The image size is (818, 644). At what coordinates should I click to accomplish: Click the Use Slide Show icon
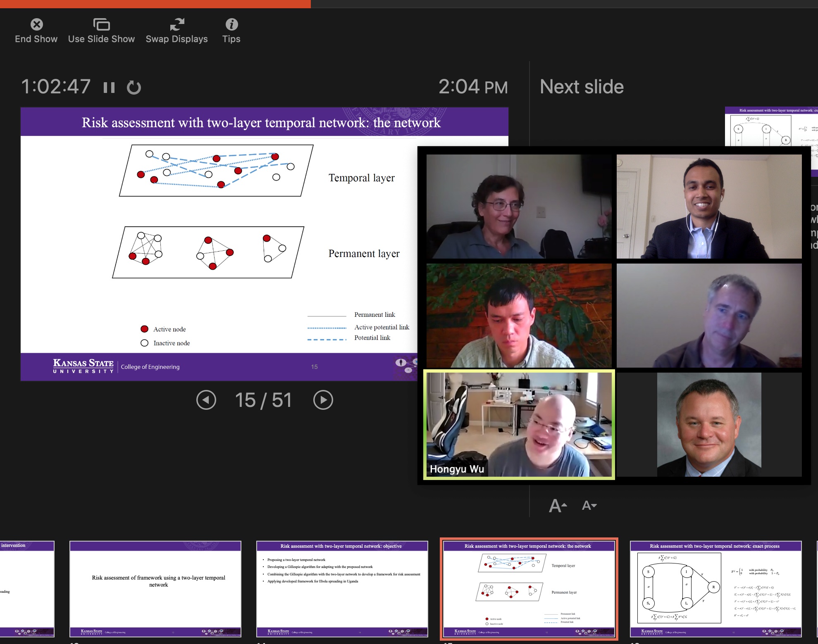click(101, 25)
